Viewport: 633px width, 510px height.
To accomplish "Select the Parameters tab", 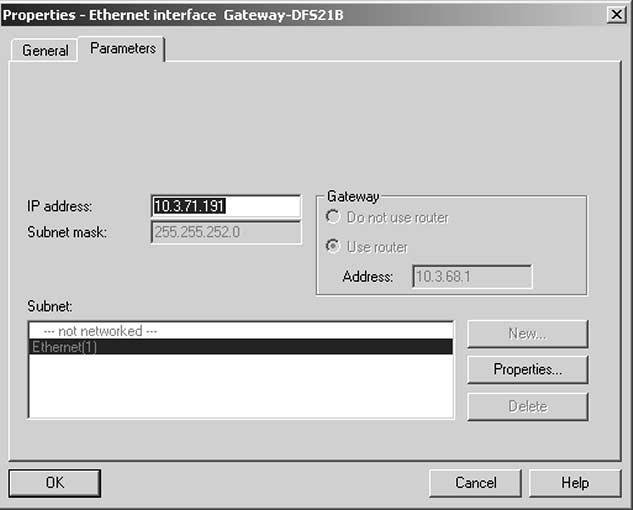I will tap(122, 48).
